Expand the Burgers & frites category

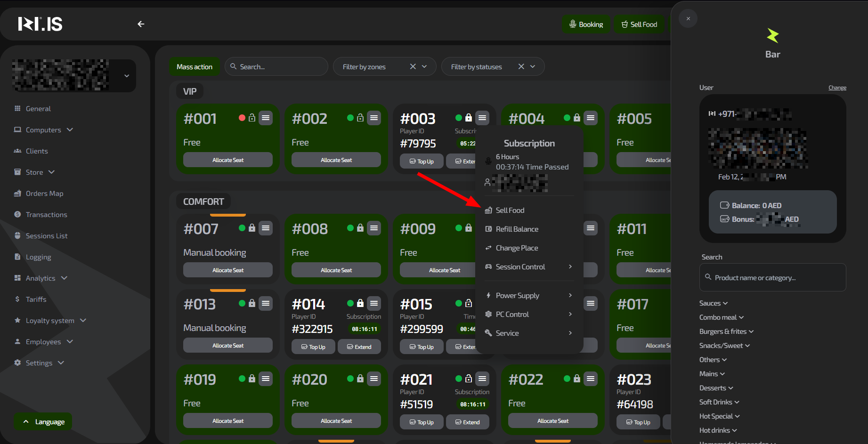[x=726, y=331]
